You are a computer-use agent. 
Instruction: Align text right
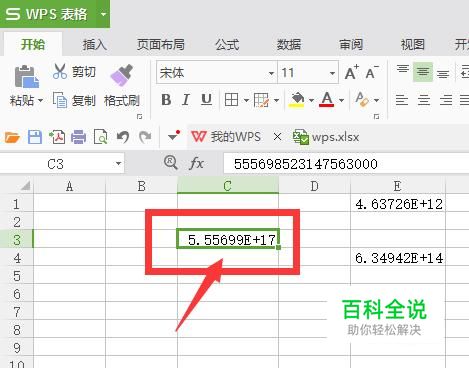click(x=446, y=100)
